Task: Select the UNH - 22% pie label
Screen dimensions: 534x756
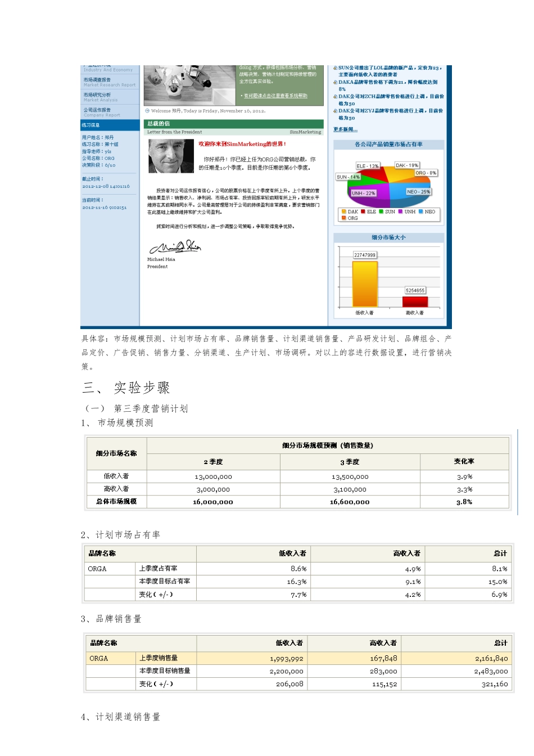Action: [x=363, y=193]
